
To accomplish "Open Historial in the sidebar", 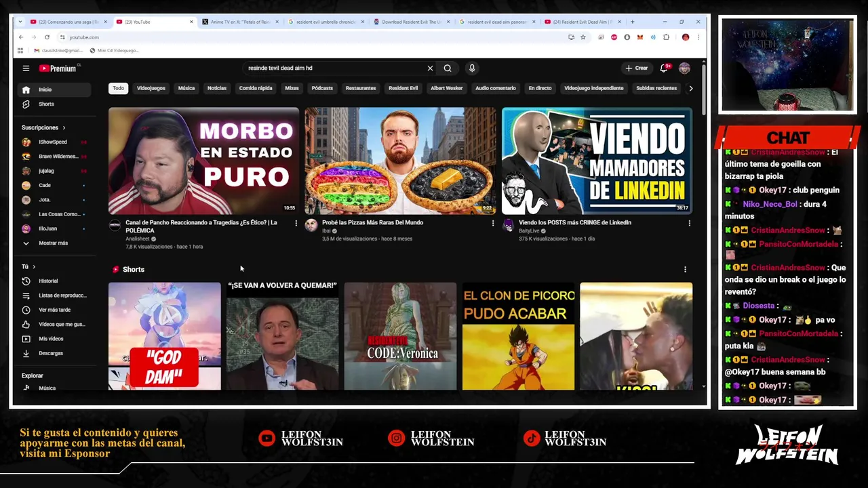I will pyautogui.click(x=54, y=281).
